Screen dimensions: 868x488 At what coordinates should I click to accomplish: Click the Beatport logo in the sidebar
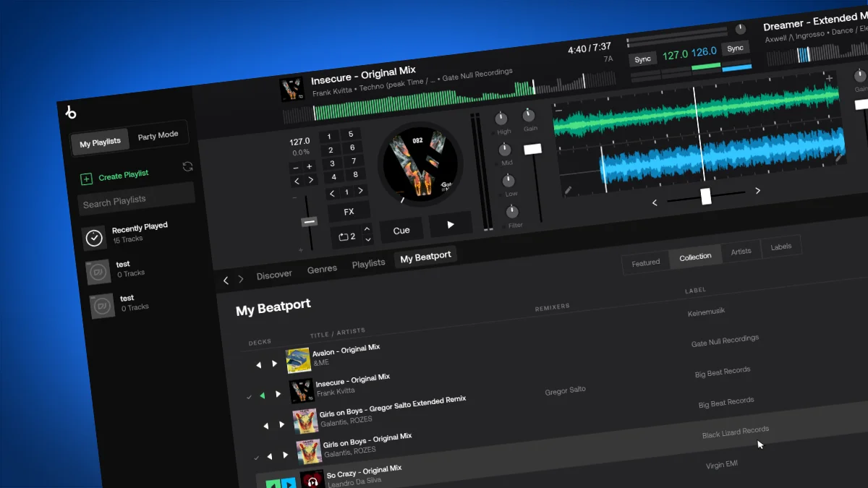(72, 113)
